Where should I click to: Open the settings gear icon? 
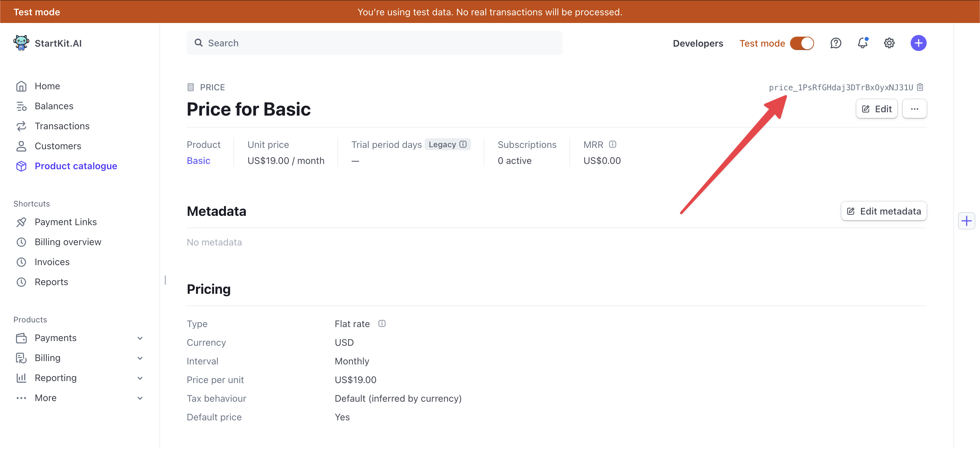click(889, 43)
